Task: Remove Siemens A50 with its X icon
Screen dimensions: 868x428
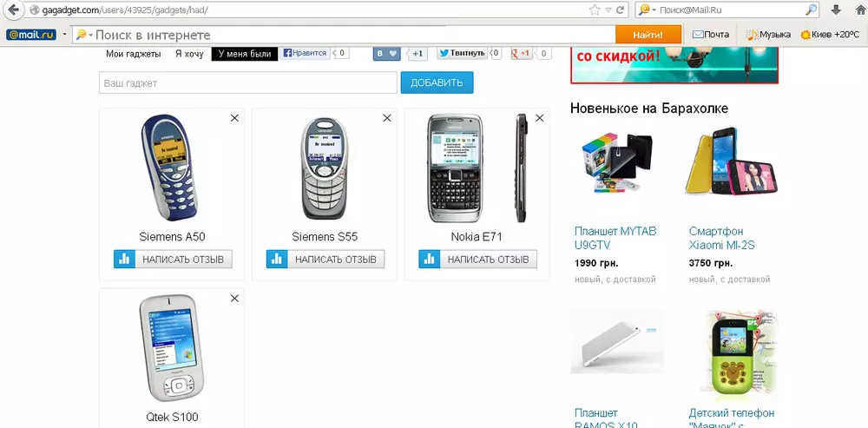Action: click(x=234, y=118)
